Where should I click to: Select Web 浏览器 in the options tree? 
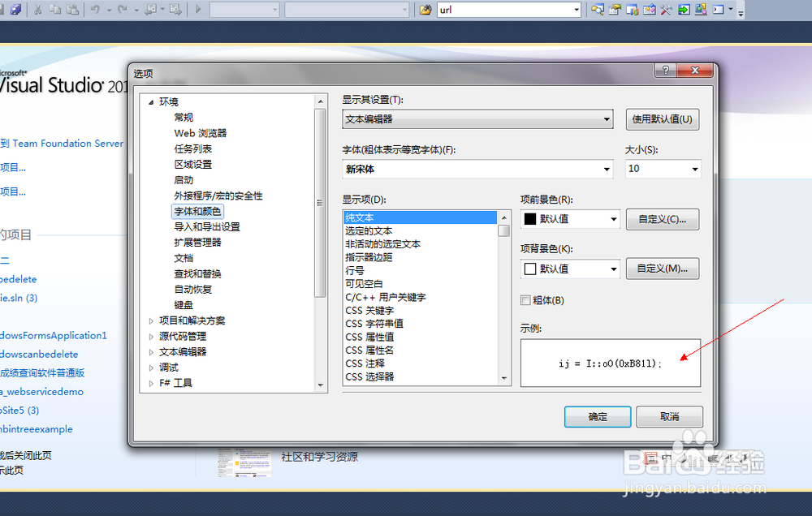click(x=201, y=133)
